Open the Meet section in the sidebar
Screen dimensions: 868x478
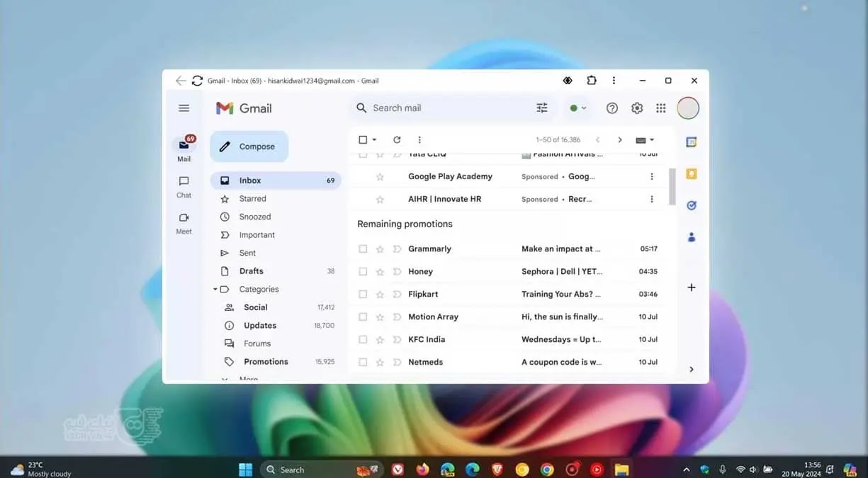(x=184, y=224)
